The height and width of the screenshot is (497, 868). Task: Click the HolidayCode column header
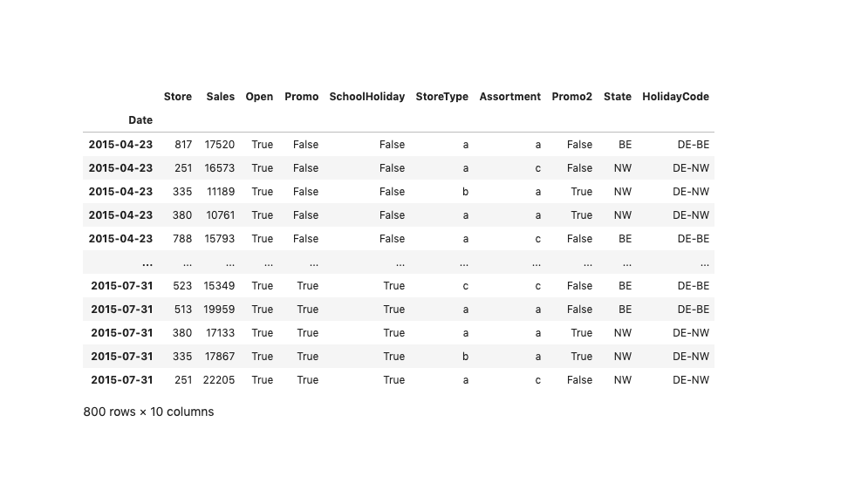point(675,97)
